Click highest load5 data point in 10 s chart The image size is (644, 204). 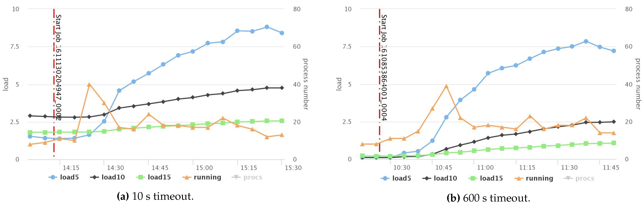click(x=267, y=27)
